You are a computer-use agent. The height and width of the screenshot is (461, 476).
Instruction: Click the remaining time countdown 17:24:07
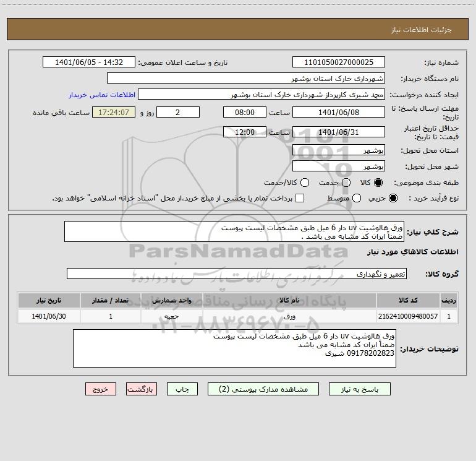114,112
